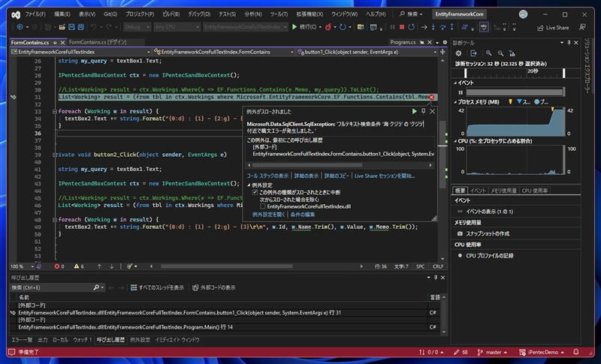The width and height of the screenshot is (601, 364).
Task: Toggle Show External Code in call stack
Action: (x=214, y=287)
